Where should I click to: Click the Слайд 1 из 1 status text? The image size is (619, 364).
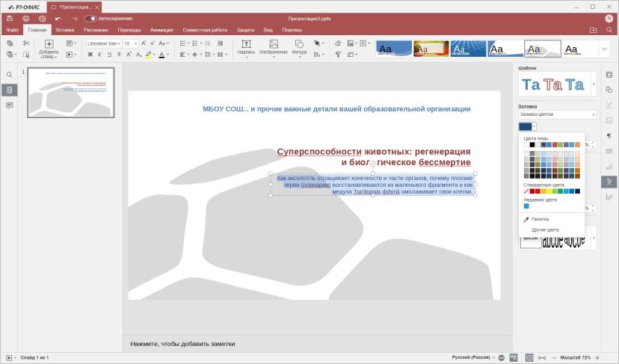pos(34,357)
